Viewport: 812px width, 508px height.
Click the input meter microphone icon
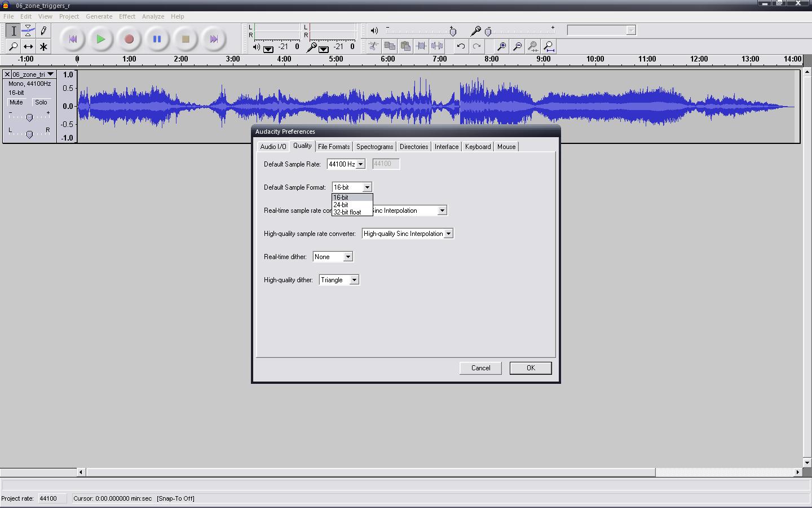point(311,47)
